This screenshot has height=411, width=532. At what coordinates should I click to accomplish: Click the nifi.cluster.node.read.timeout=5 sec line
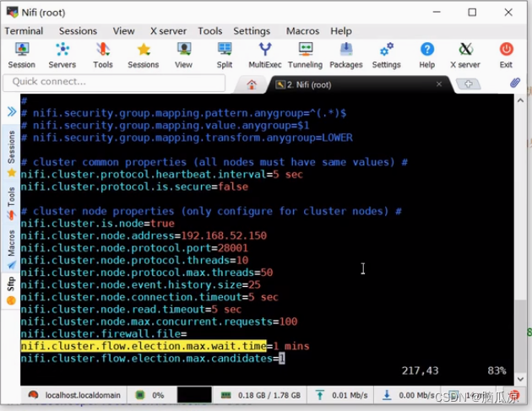(x=131, y=309)
